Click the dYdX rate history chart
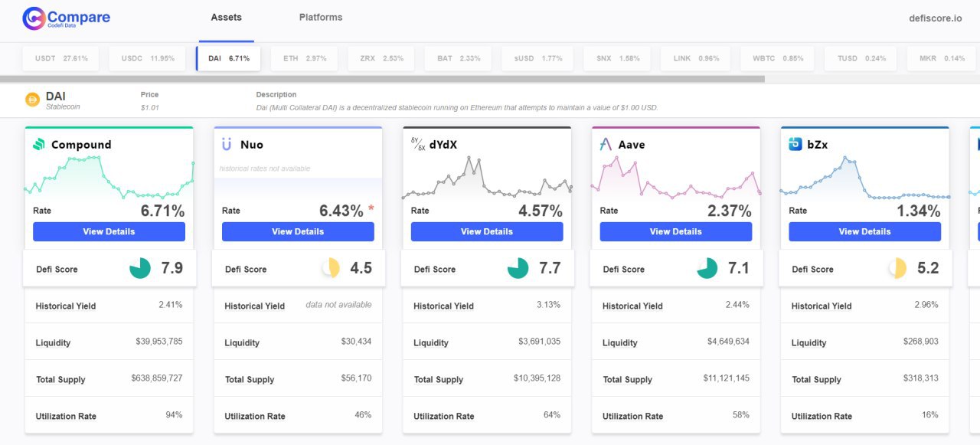This screenshot has width=980, height=445. point(487,177)
